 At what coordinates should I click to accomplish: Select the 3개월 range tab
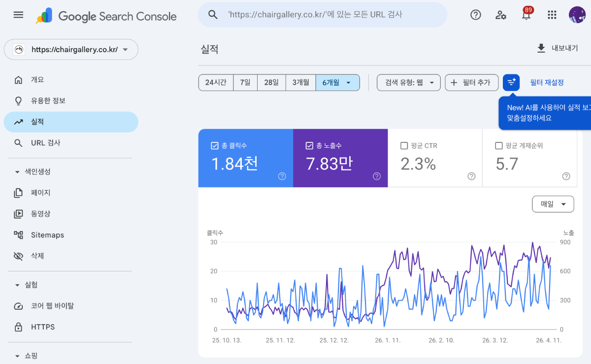click(301, 82)
